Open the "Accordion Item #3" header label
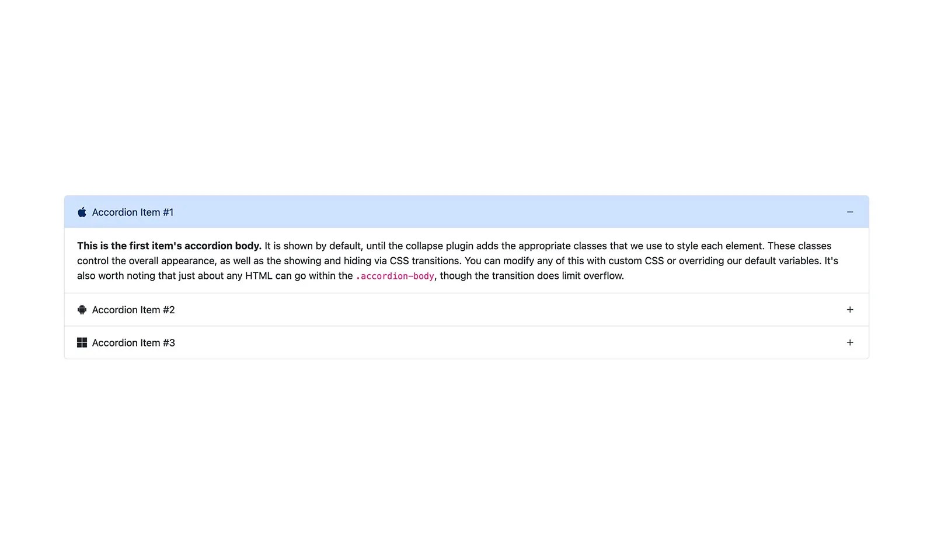This screenshot has width=934, height=560. tap(133, 342)
